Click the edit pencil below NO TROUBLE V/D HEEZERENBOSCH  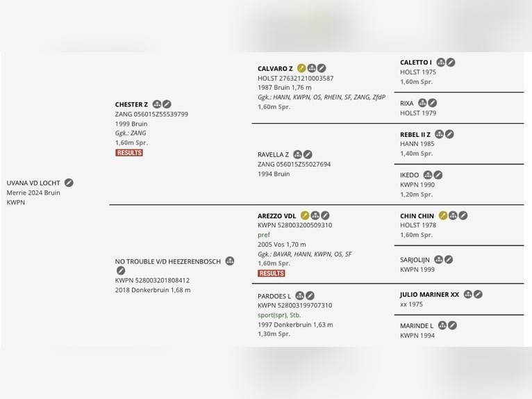[121, 270]
